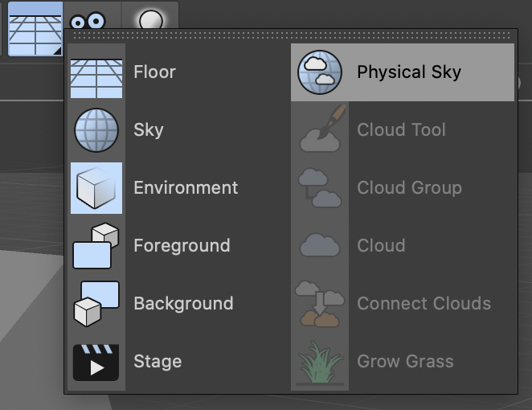
Task: Select the "Connect Clouds" menu entry
Action: pos(424,304)
